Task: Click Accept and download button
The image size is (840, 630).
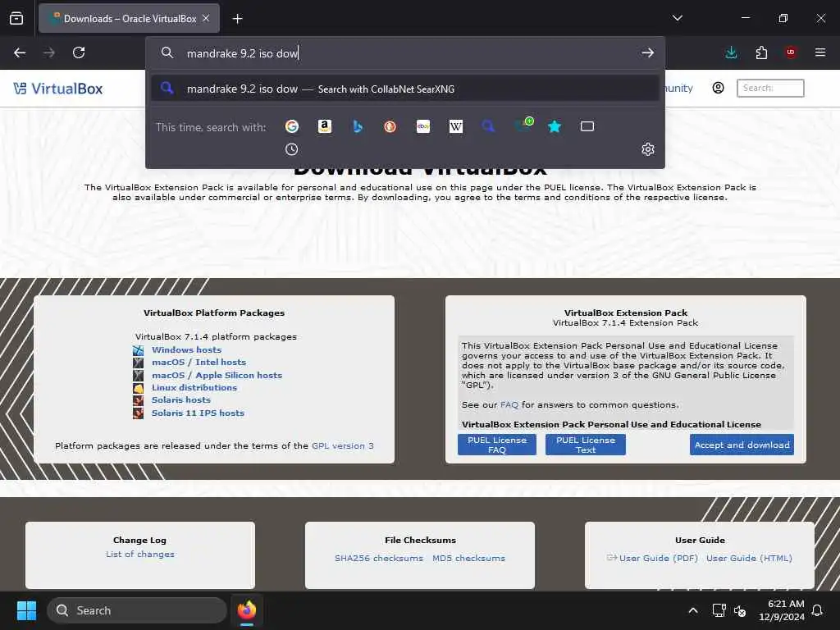Action: 742,445
